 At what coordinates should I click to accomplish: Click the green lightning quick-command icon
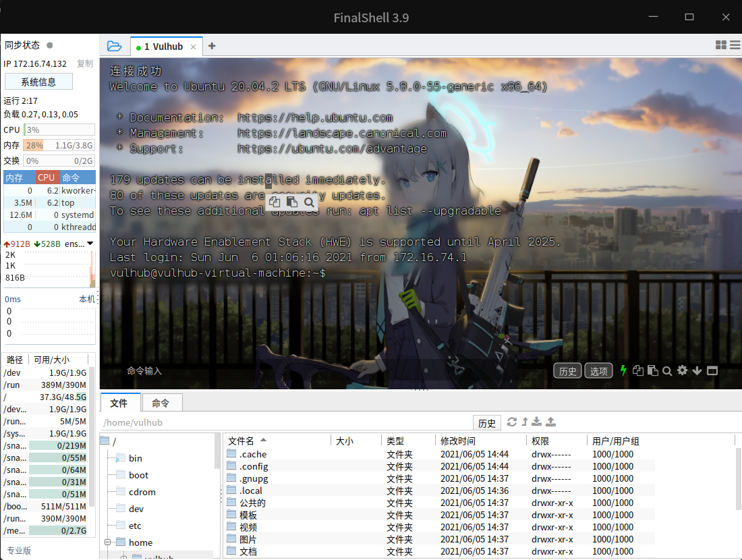[x=623, y=370]
